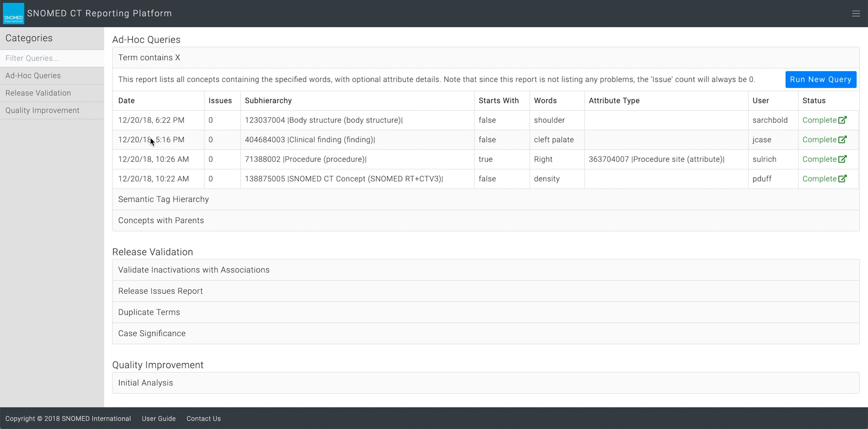Expand Case Significance report
The image size is (868, 429).
pyautogui.click(x=486, y=333)
